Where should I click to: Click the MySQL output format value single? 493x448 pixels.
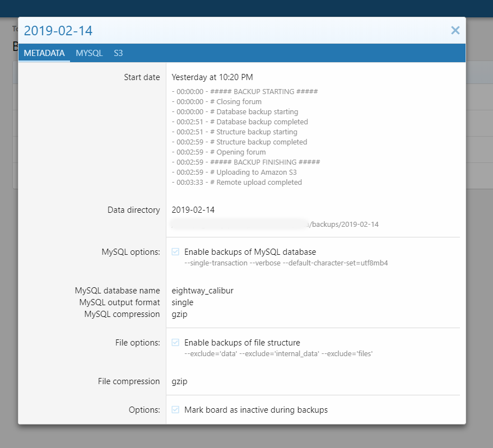click(x=182, y=302)
